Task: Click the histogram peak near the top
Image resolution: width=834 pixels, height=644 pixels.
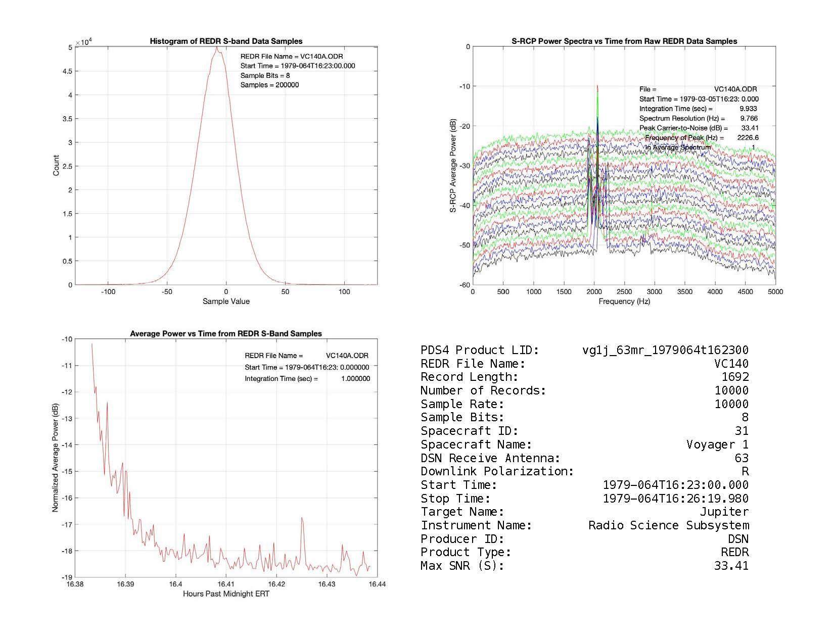Action: pos(217,48)
